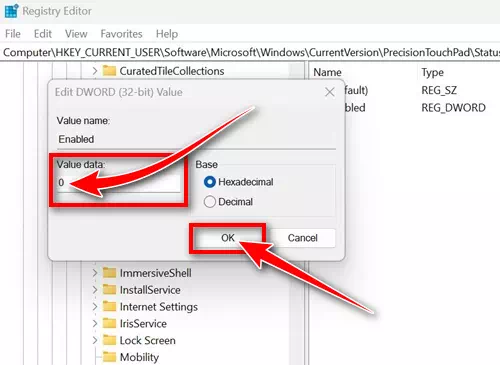Expand the Internet Settings tree node
This screenshot has width=500, height=365.
point(95,306)
